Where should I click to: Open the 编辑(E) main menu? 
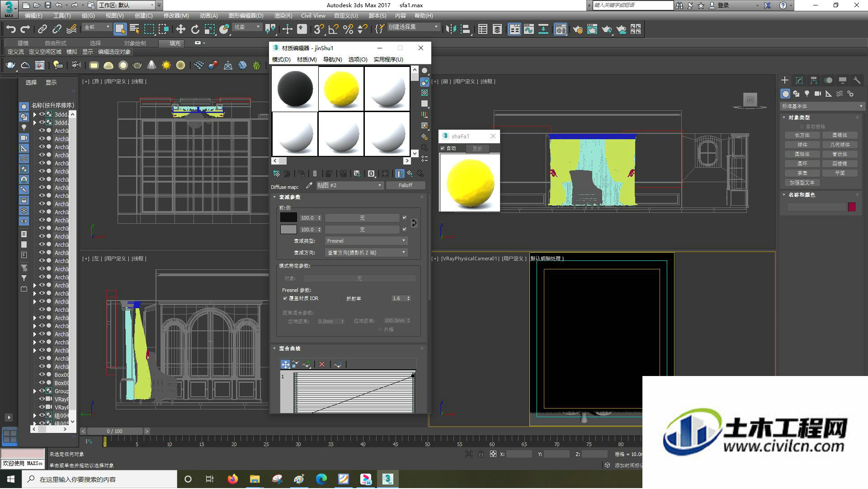coord(33,16)
